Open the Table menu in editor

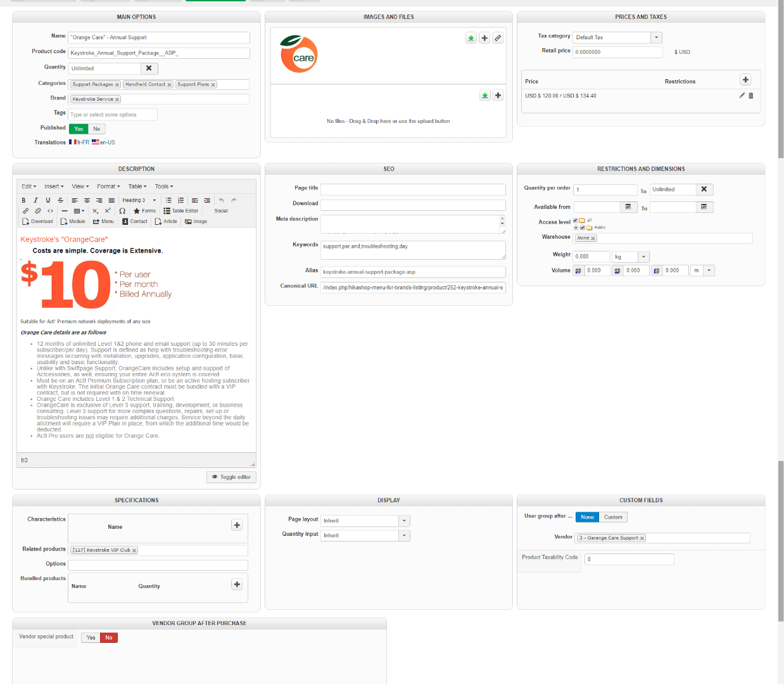pyautogui.click(x=137, y=187)
